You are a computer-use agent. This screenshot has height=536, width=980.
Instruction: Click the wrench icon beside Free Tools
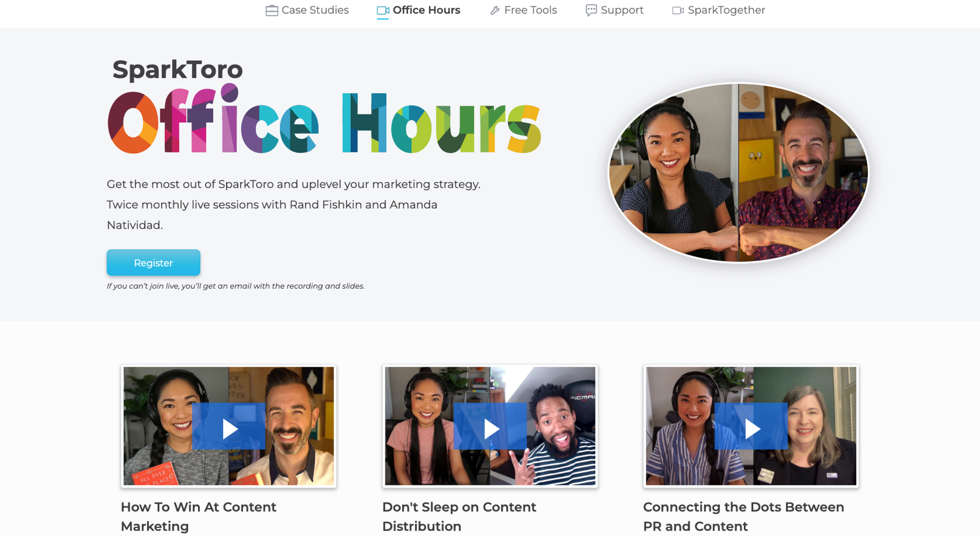(495, 10)
